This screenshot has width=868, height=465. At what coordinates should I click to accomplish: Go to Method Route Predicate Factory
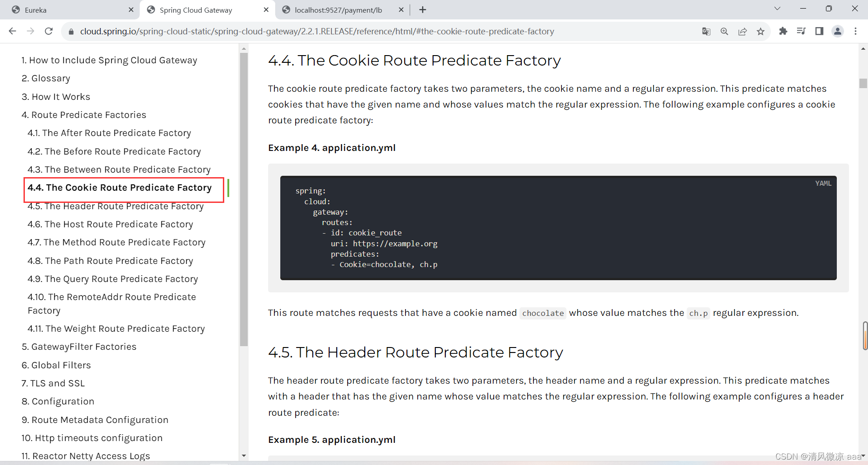click(116, 242)
